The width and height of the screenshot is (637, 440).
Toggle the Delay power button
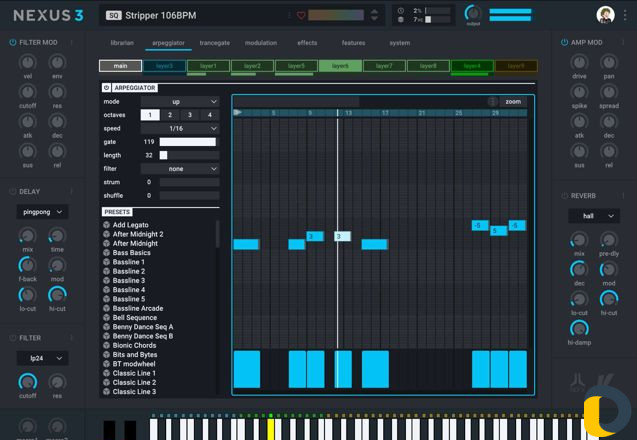[13, 191]
